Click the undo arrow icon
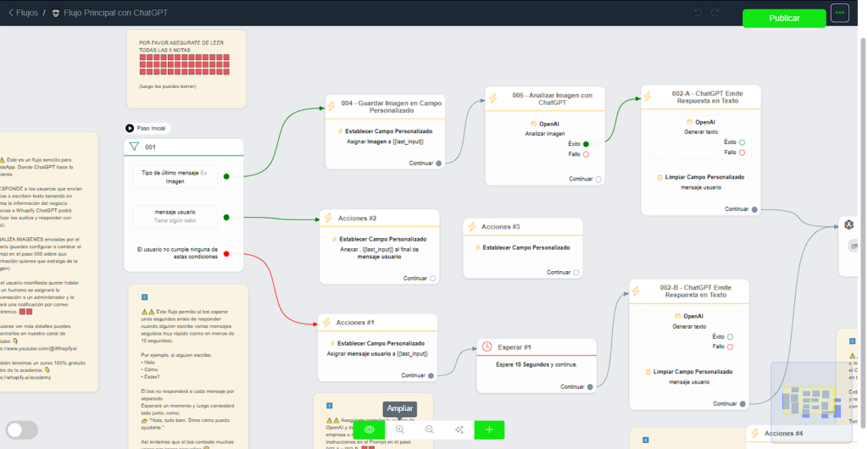Viewport: 868px width, 449px height. point(698,13)
